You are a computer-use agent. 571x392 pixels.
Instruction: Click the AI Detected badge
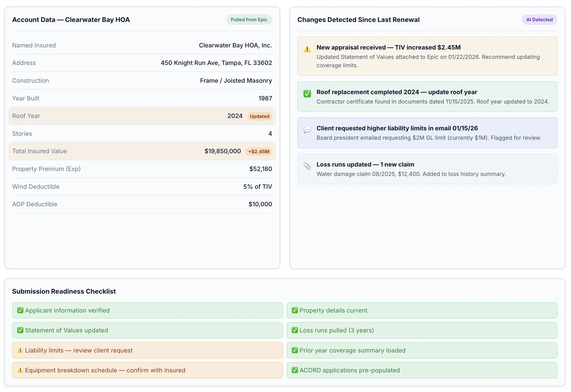tap(539, 20)
